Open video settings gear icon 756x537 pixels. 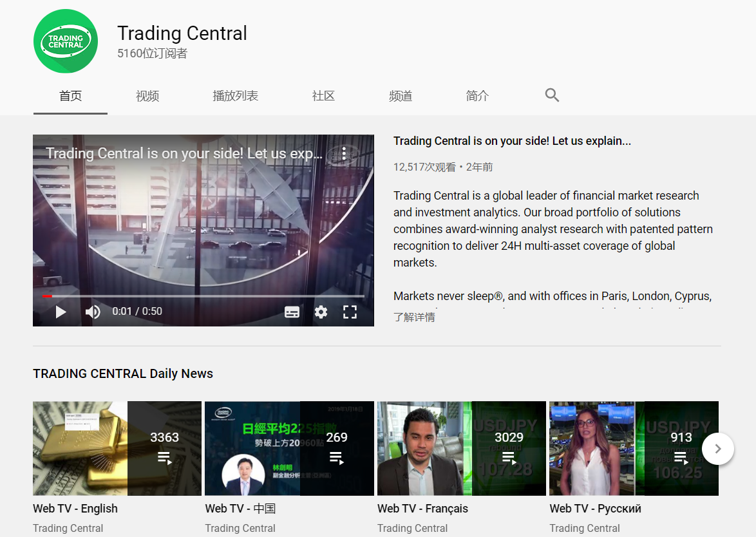pyautogui.click(x=321, y=312)
